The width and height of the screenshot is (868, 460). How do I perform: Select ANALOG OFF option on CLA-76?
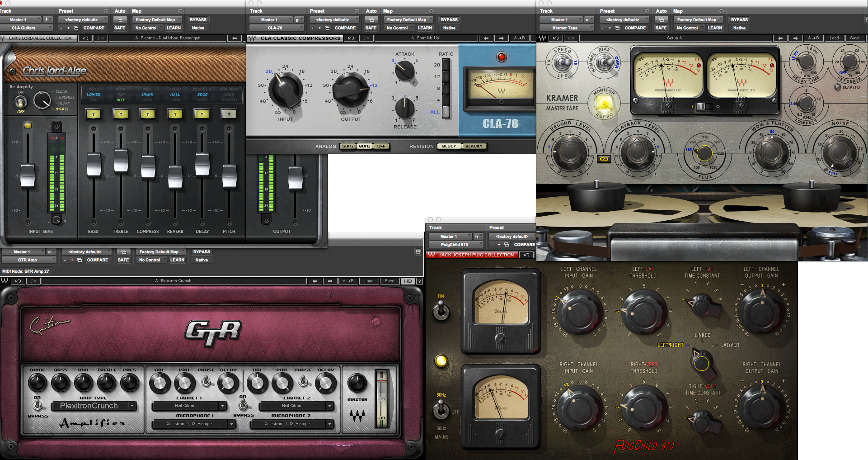[381, 146]
